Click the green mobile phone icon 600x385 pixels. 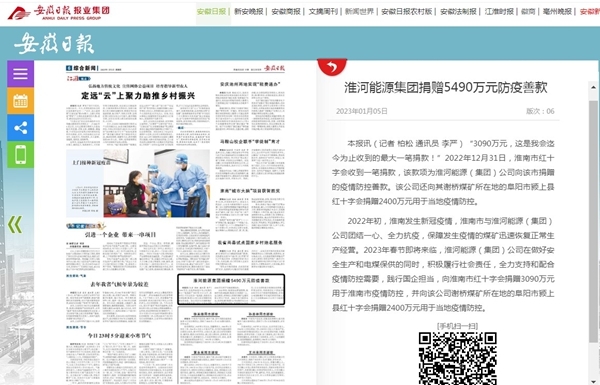coord(20,155)
